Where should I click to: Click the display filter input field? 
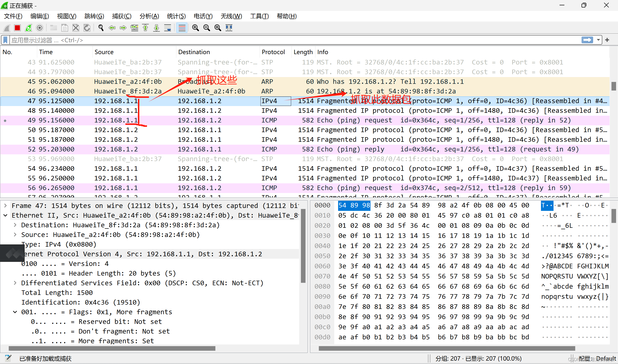[x=294, y=40]
